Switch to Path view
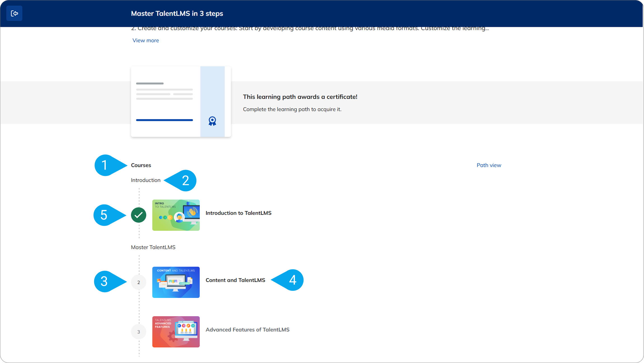This screenshot has height=363, width=644. pos(489,165)
